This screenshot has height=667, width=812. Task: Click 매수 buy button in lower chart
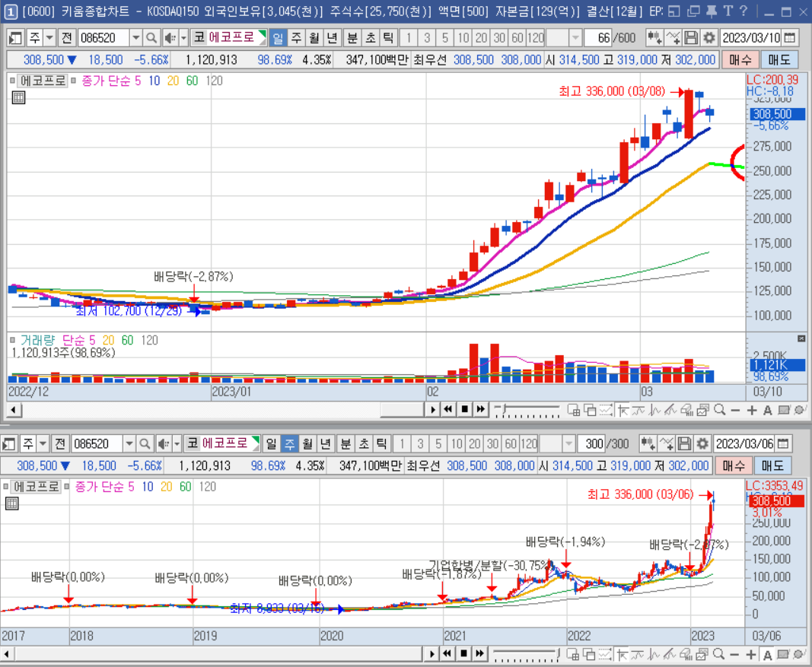733,465
